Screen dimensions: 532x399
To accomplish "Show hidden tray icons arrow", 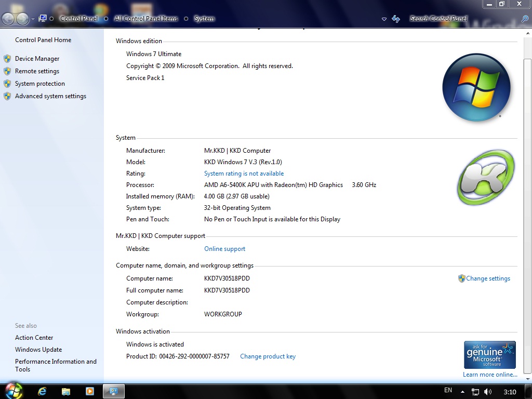I will [462, 392].
